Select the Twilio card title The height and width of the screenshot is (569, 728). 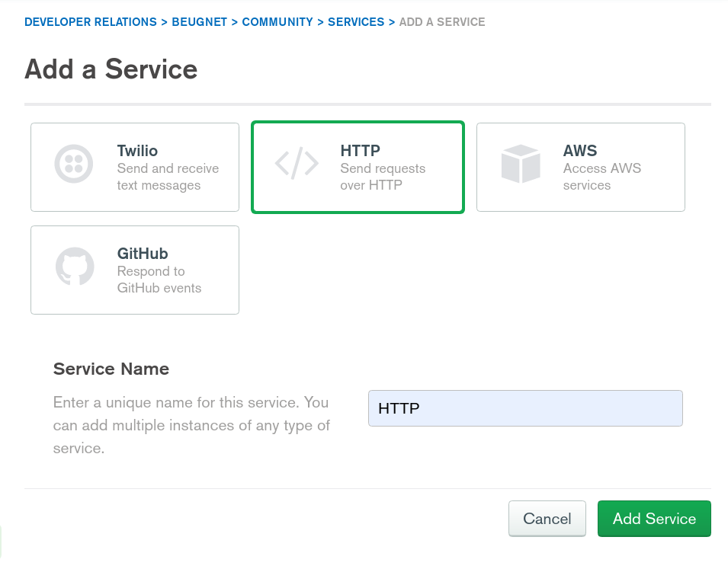(137, 151)
